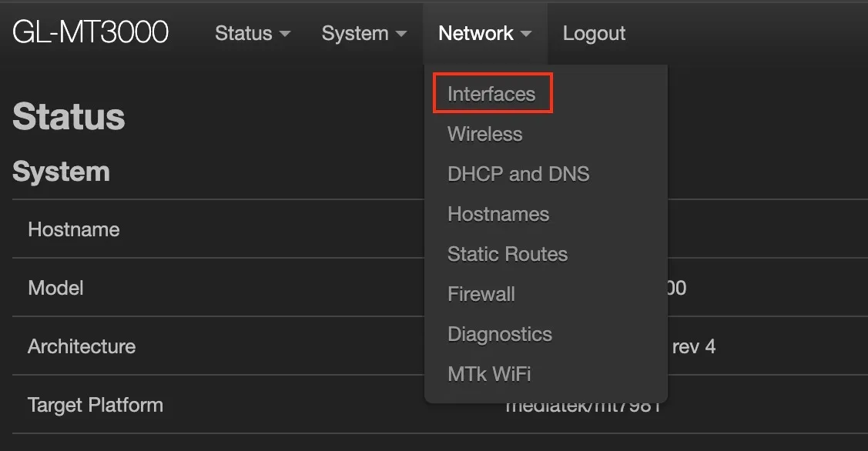The height and width of the screenshot is (451, 868).
Task: Open the System dropdown menu
Action: [364, 33]
